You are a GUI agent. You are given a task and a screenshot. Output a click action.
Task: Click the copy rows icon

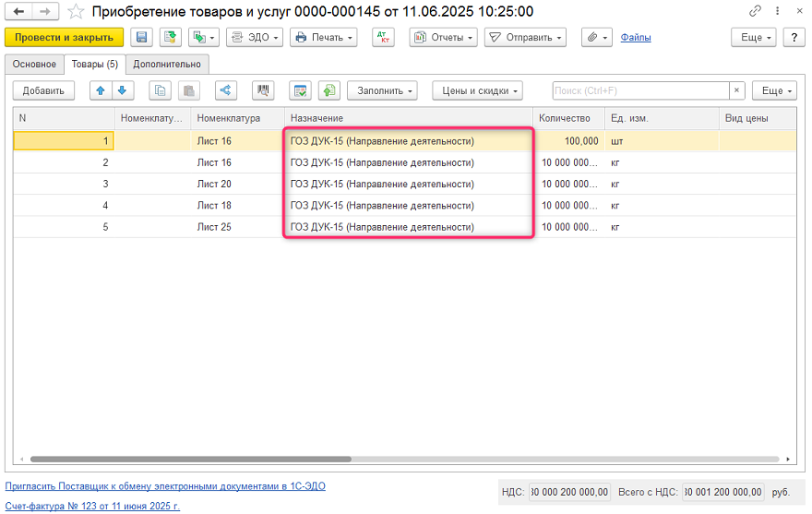click(x=161, y=90)
